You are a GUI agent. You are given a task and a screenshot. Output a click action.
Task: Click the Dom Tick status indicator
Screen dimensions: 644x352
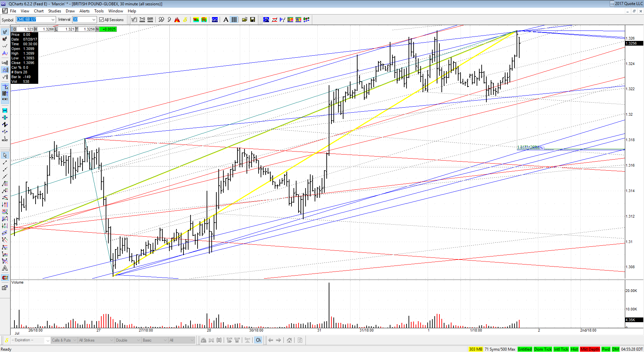click(543, 349)
